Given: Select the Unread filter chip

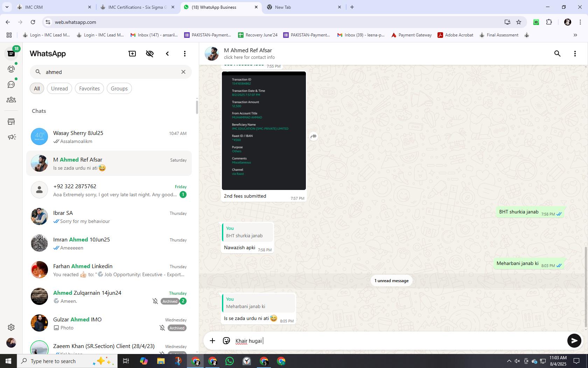Looking at the screenshot, I should pos(59,89).
